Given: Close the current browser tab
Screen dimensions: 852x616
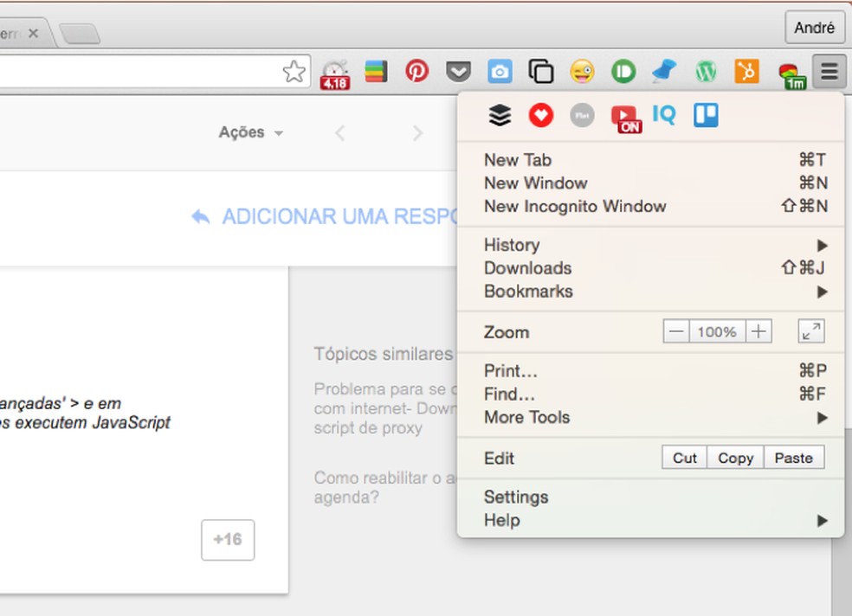Looking at the screenshot, I should tap(33, 33).
